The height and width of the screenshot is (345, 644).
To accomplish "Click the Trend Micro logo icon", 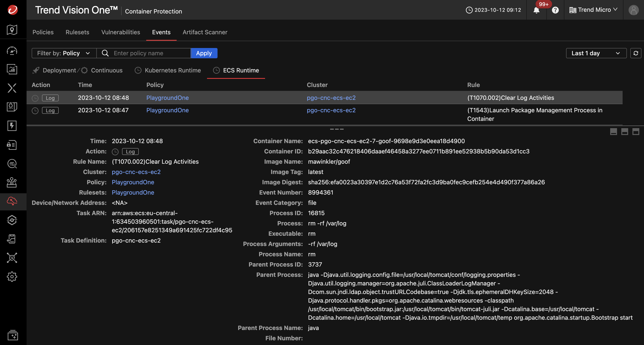I will point(12,10).
